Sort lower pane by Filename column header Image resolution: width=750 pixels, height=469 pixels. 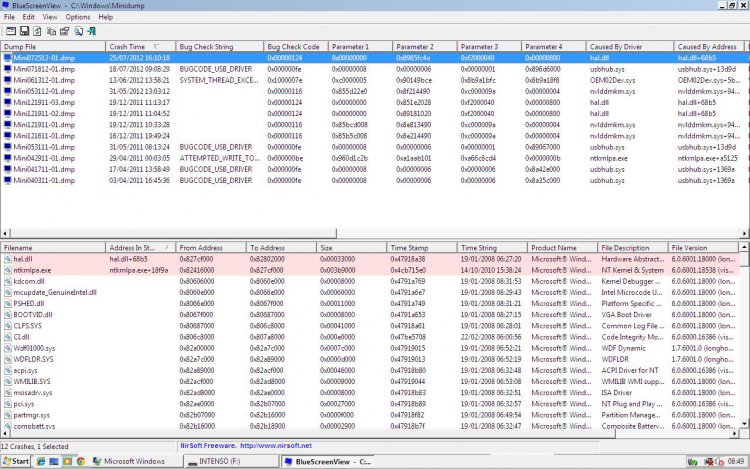(53, 248)
